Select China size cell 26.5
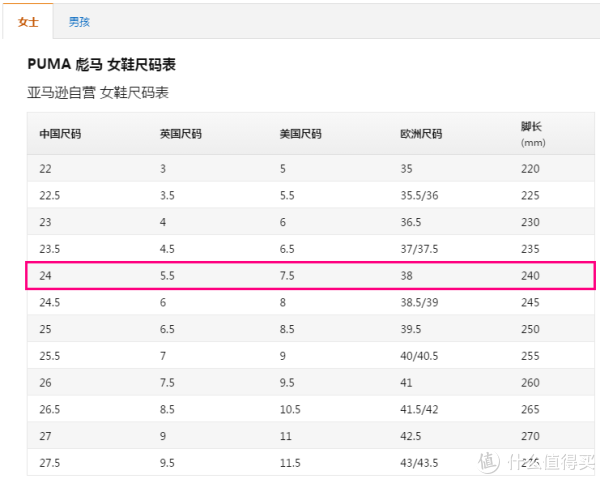 [50, 410]
